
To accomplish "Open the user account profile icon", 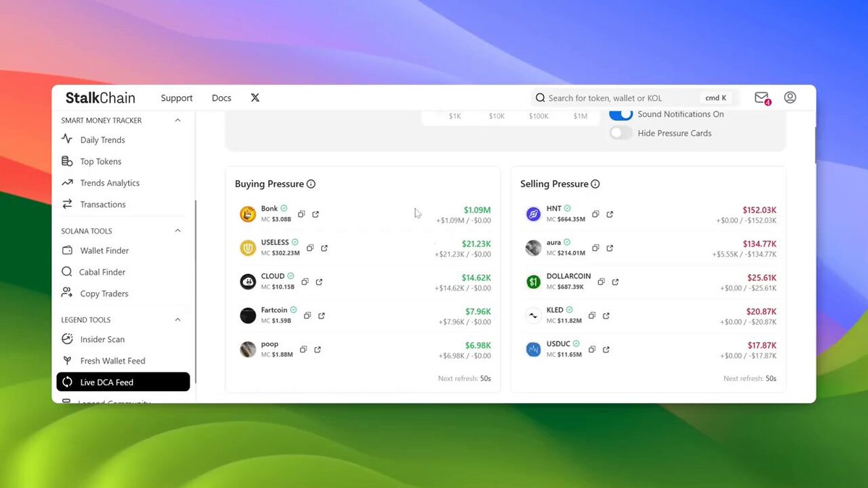I will (790, 98).
